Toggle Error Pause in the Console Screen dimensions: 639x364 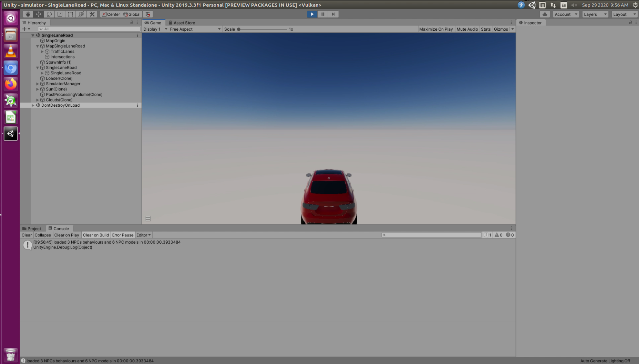tap(123, 235)
